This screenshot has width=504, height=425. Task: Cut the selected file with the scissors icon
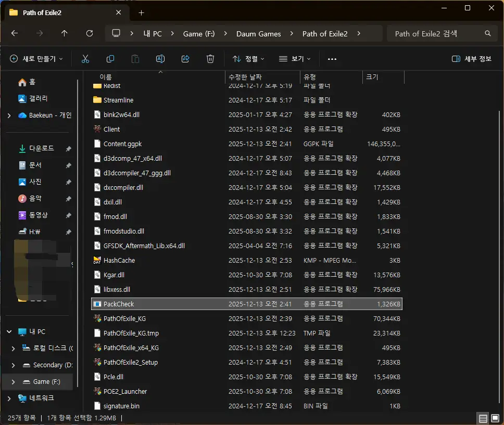click(85, 58)
